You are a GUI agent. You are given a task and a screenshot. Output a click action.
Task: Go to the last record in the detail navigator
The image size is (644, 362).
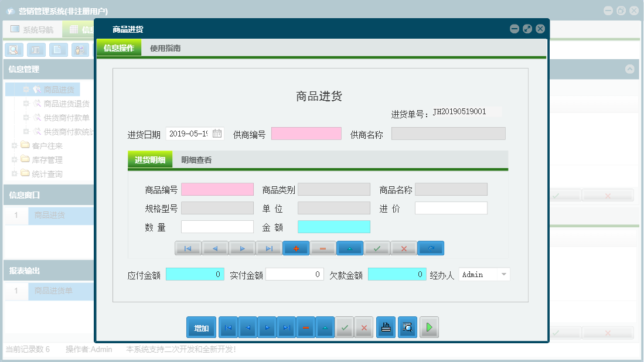click(269, 248)
